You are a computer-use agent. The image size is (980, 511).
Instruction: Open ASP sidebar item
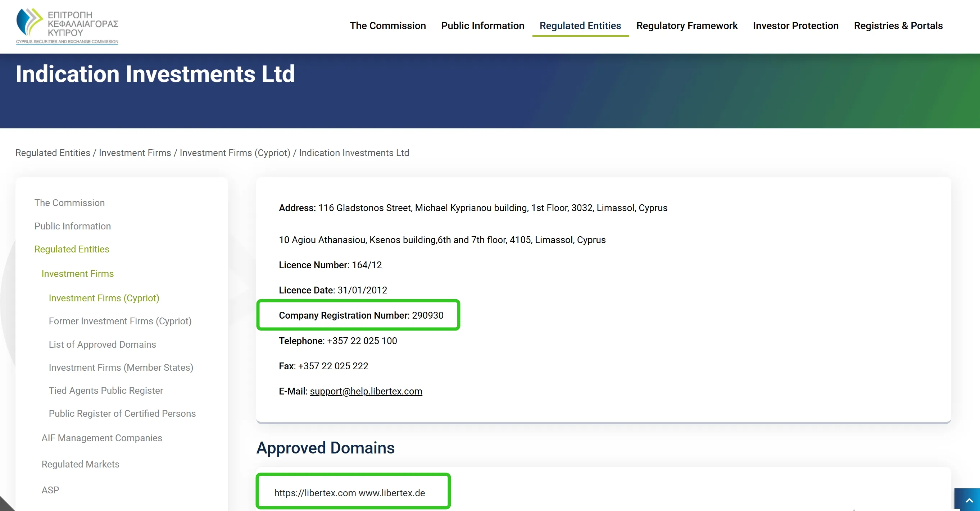(50, 490)
